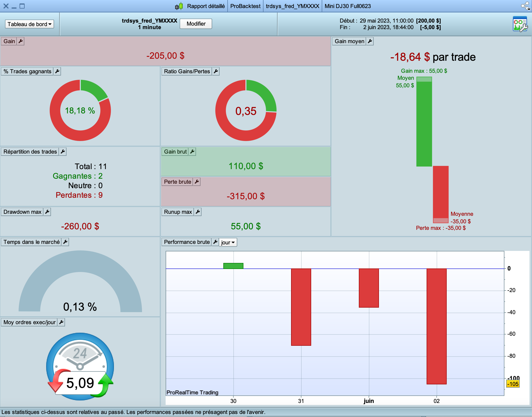Click the Gain brut label button

(175, 152)
